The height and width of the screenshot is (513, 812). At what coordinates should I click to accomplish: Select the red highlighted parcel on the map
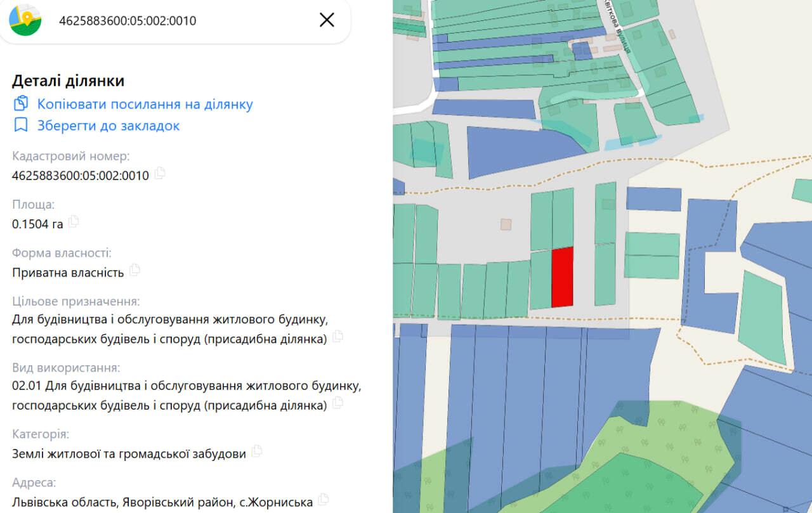pos(562,277)
